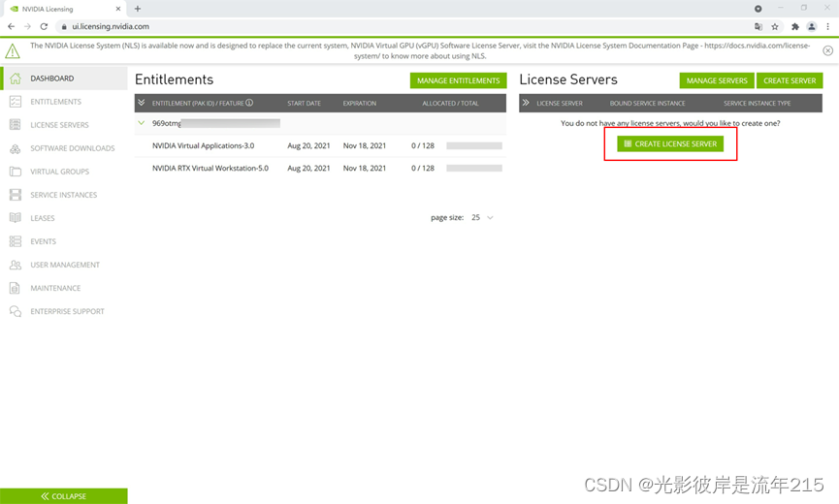Click the License Server column header
Viewport: 839px width, 504px height.
[560, 103]
